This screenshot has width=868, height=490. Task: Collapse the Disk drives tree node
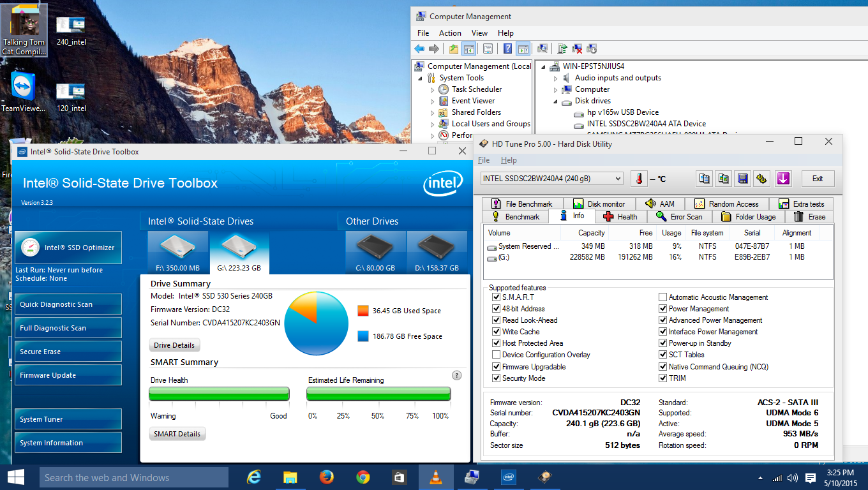pos(556,101)
